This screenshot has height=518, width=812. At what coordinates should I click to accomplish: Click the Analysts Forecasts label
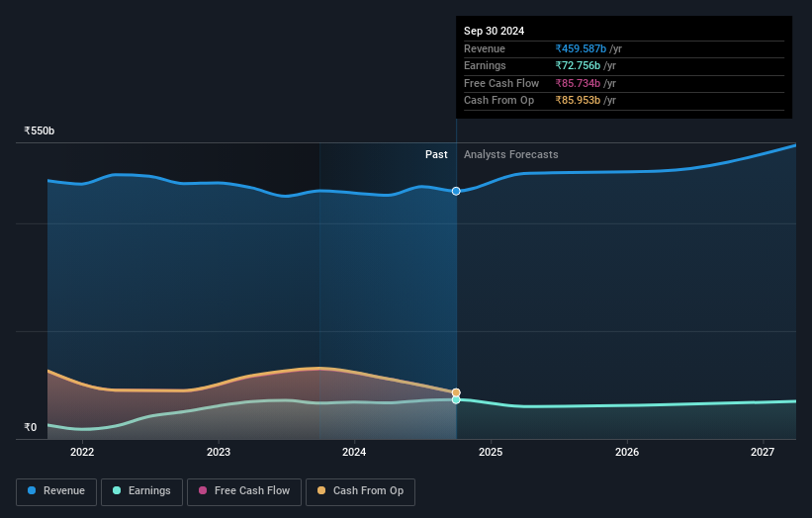pos(510,154)
